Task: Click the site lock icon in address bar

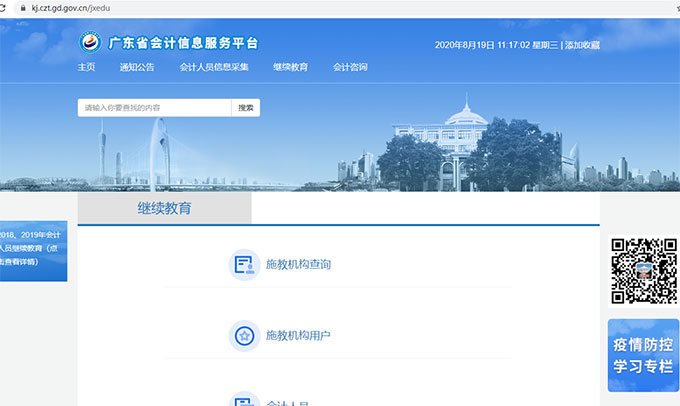Action: click(22, 7)
